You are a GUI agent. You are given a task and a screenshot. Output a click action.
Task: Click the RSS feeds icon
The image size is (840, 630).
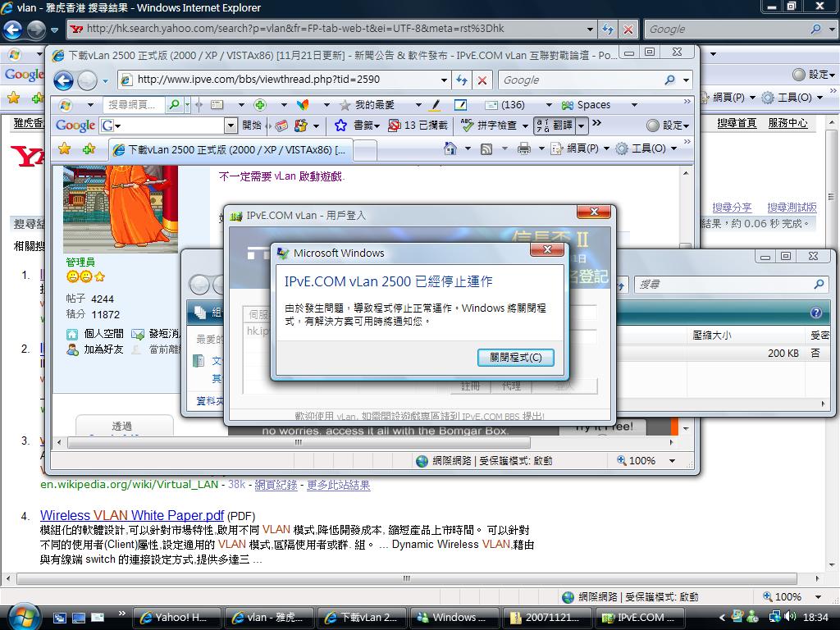point(486,149)
